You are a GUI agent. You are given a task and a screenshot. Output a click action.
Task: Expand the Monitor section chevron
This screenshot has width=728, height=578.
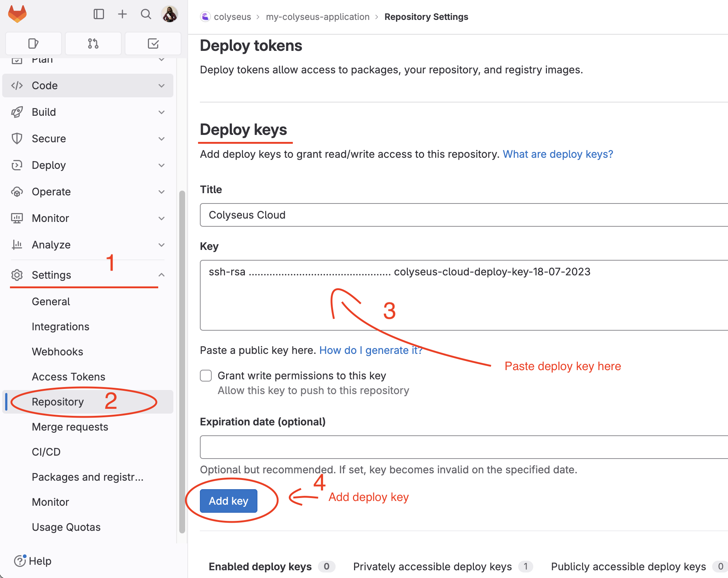[x=162, y=218]
